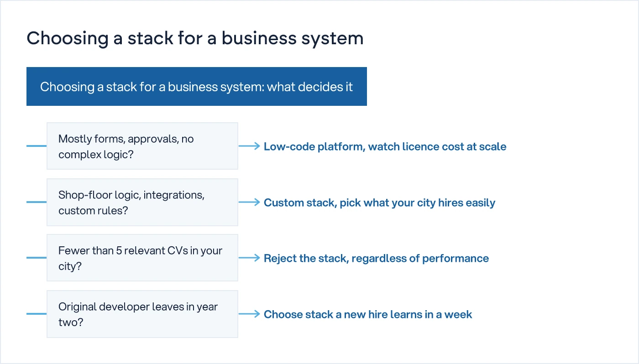
Task: Click the heading "Choosing a stack for a business system"
Action: pos(195,38)
